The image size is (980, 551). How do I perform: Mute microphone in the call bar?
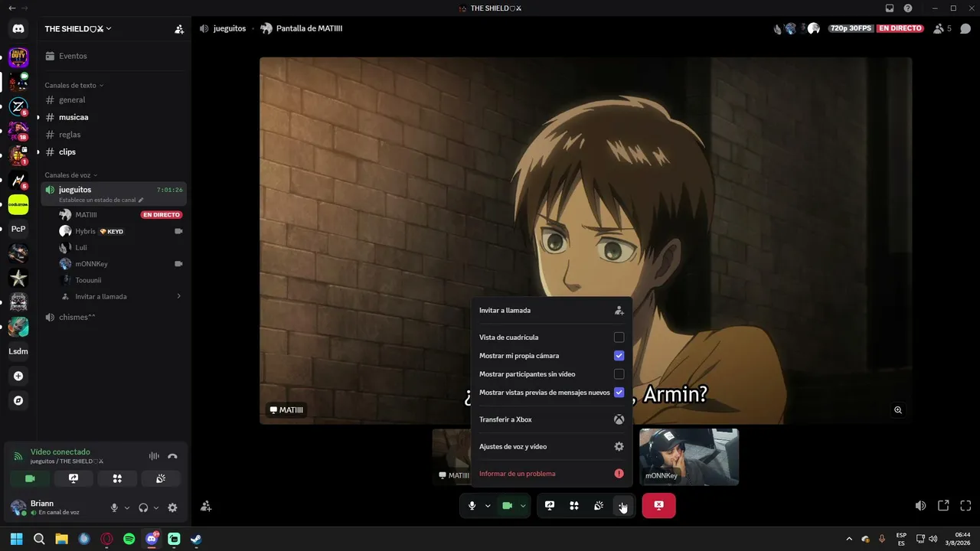(472, 505)
